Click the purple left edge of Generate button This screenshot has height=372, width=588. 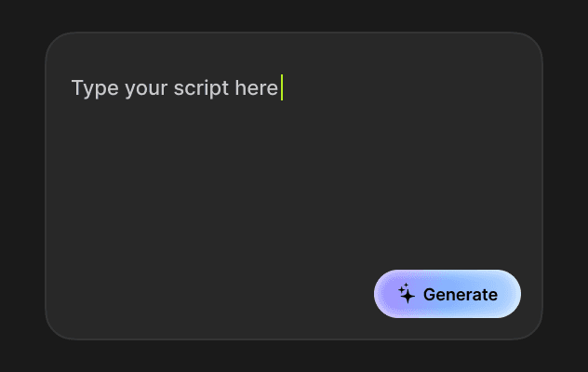click(x=381, y=294)
